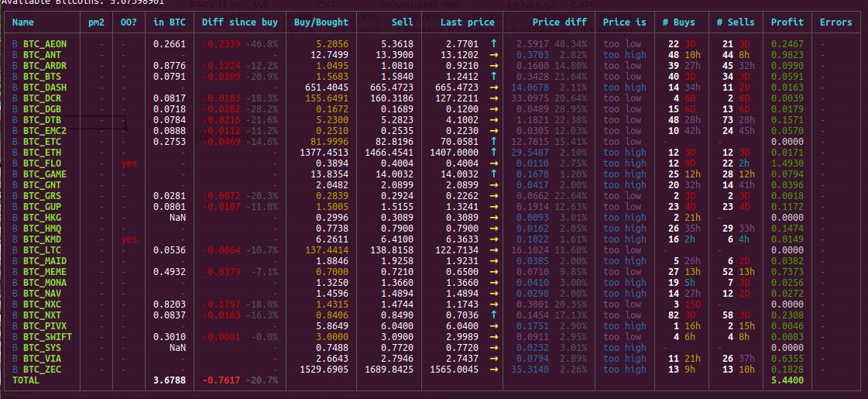Click the TOTAL row label

[x=26, y=380]
